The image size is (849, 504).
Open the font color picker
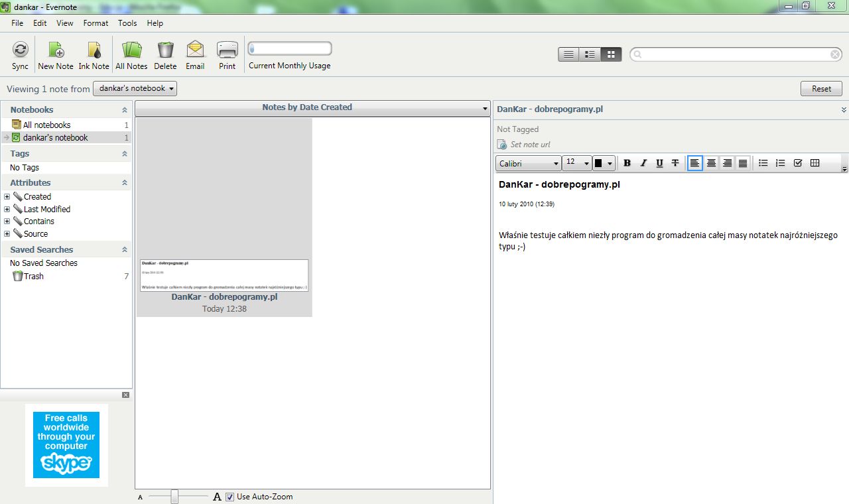point(604,163)
